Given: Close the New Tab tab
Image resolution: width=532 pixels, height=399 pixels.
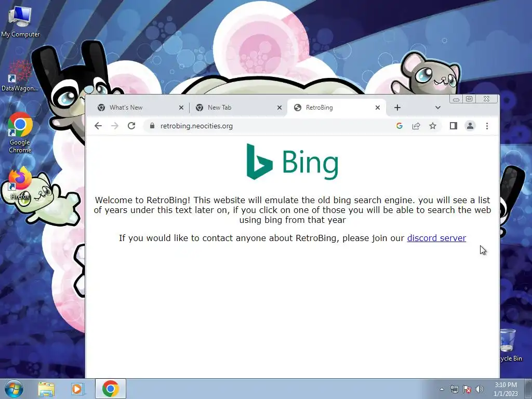Looking at the screenshot, I should tap(279, 108).
